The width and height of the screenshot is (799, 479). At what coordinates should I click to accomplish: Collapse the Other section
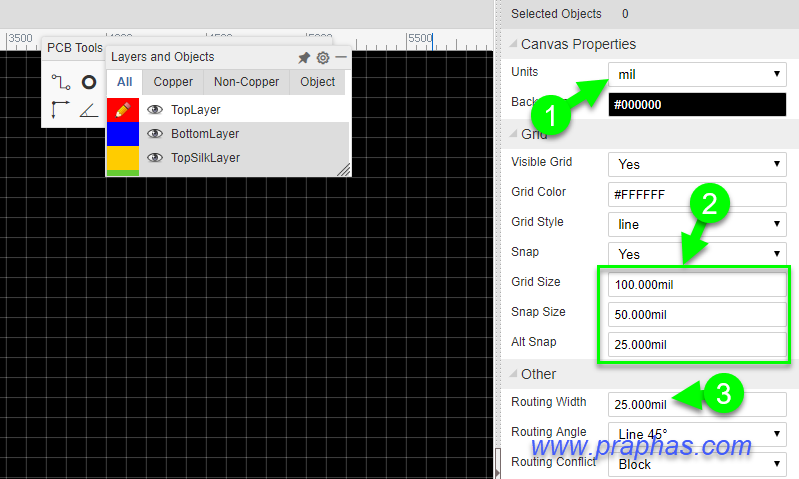click(x=513, y=374)
